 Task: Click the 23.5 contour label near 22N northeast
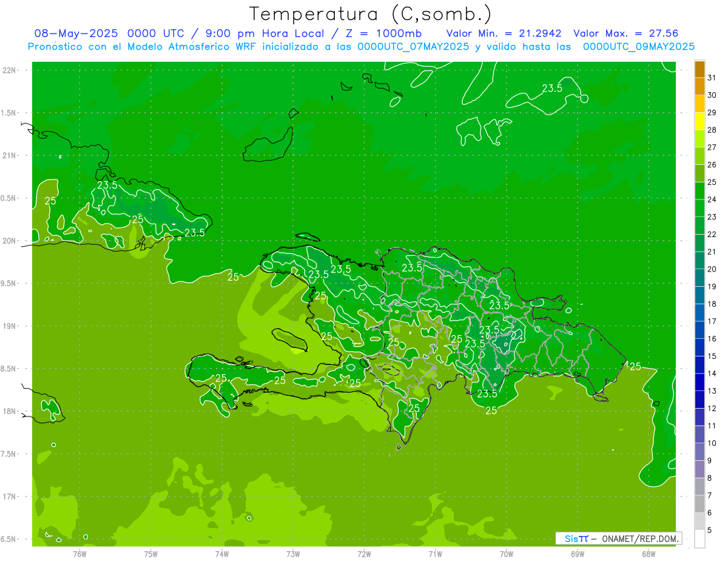552,88
